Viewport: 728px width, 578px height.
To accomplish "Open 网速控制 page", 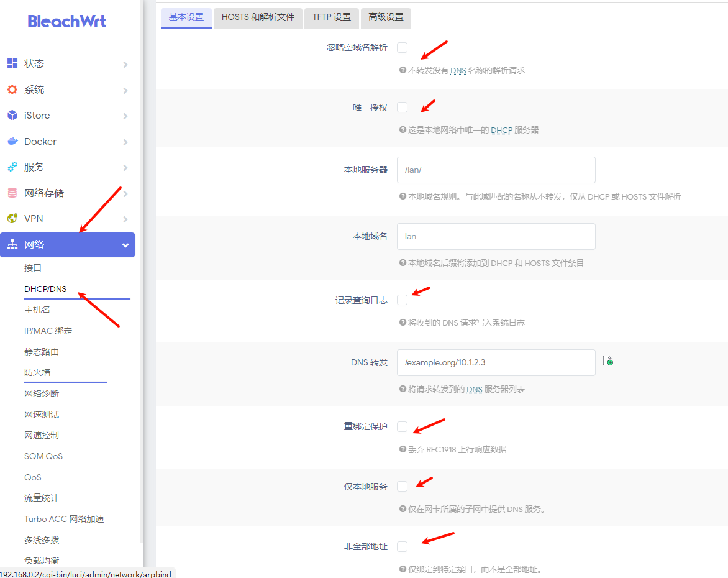I will (42, 435).
